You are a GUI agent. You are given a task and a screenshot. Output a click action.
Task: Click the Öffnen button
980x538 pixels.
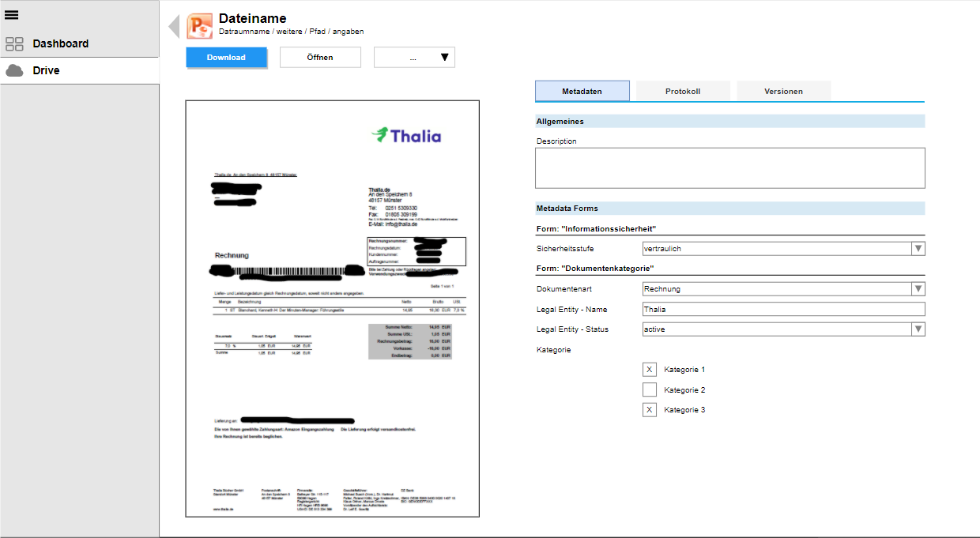click(x=320, y=58)
